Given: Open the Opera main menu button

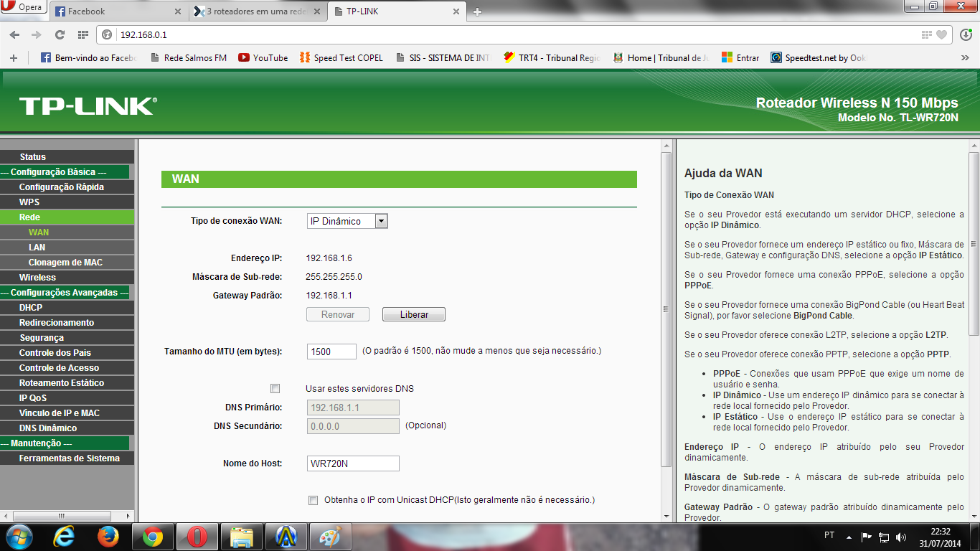Looking at the screenshot, I should coord(24,7).
